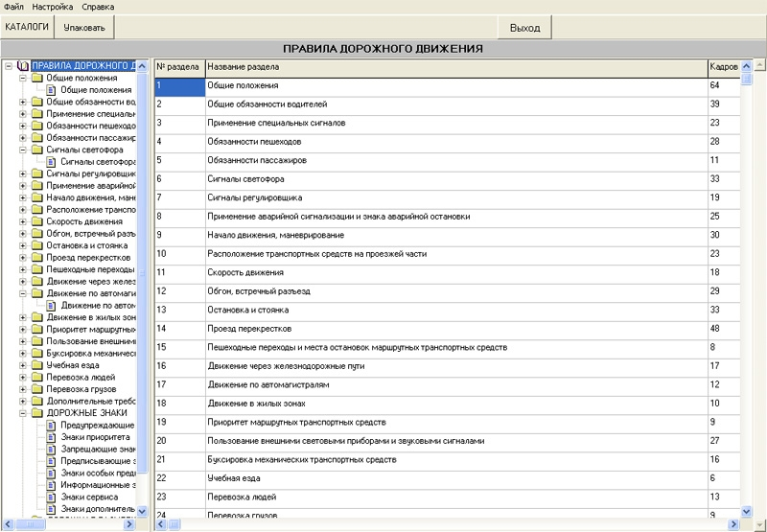Click table horizontal scroll left arrow
Viewport: 767px width, 532px height.
[161, 524]
